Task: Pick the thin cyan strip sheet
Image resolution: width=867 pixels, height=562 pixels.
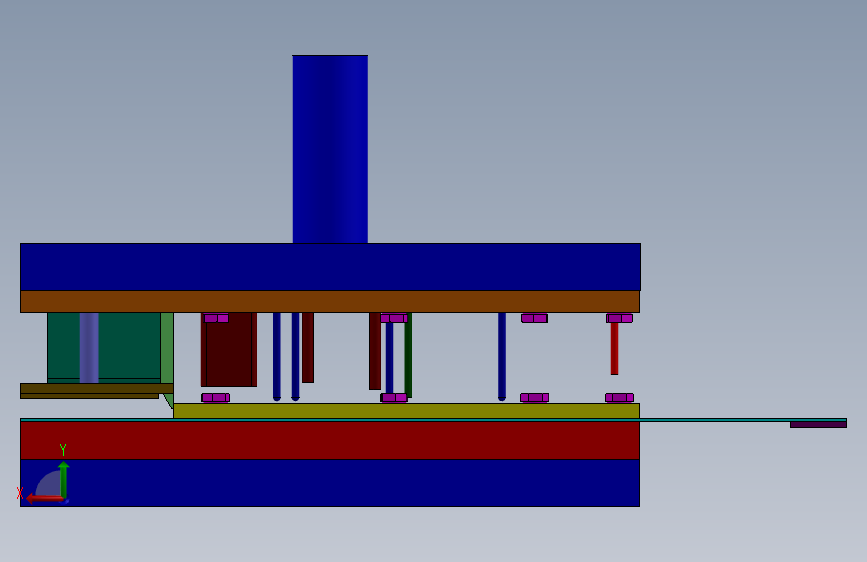Action: point(434,420)
